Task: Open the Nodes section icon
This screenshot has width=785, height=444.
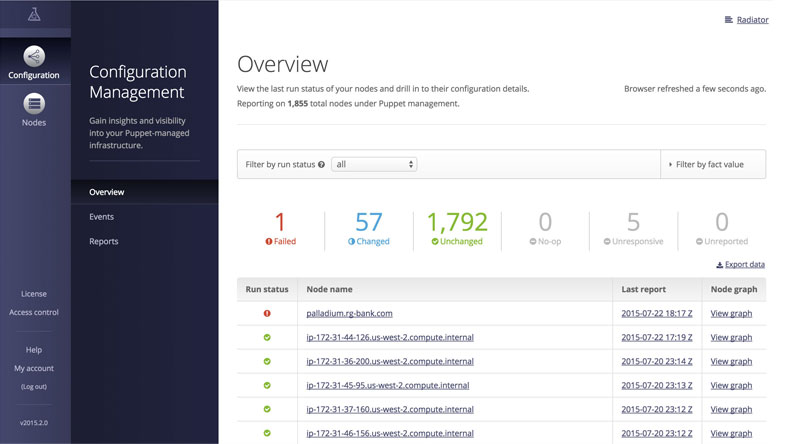Action: (x=34, y=104)
